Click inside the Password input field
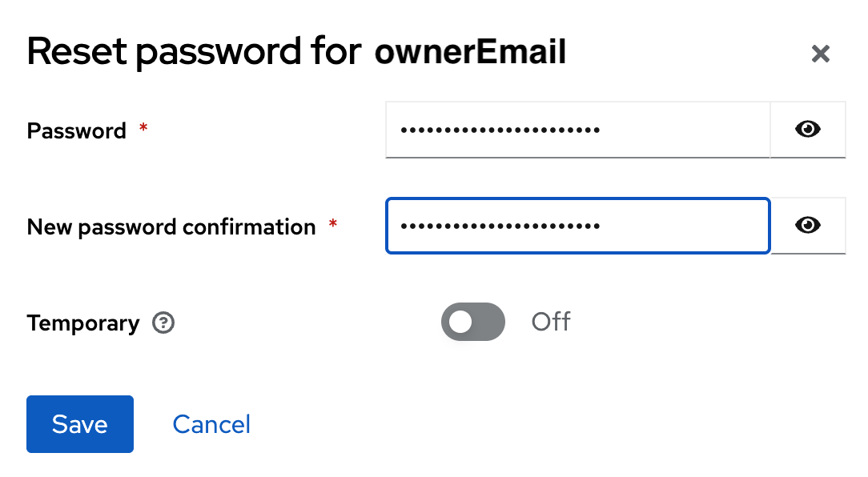This screenshot has height=477, width=868. pyautogui.click(x=577, y=129)
